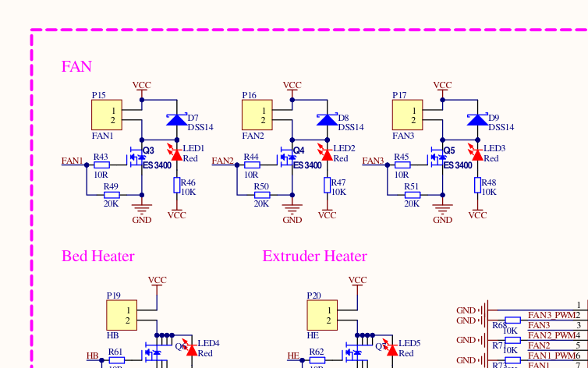Click the D9 Schottky diode symbol
588x368 pixels.
(x=477, y=120)
